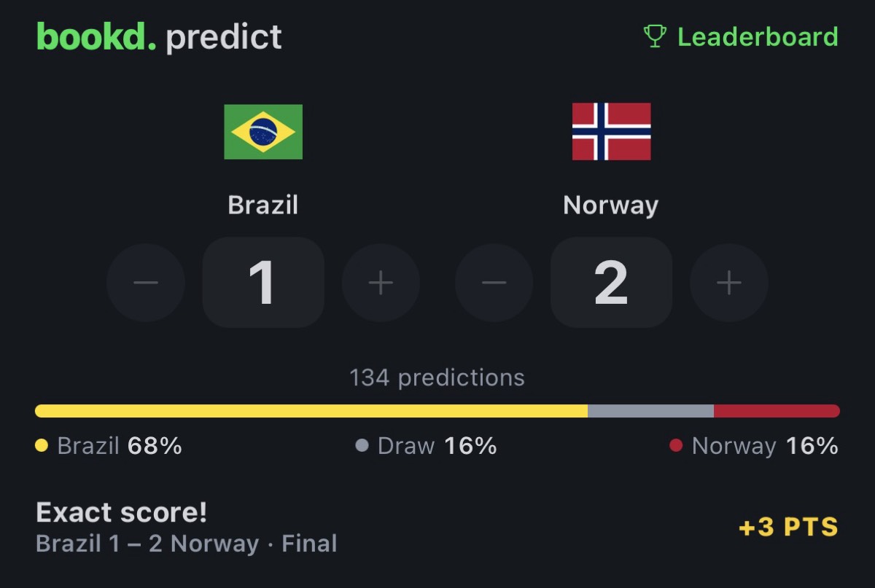Click the 134 predictions count label
The image size is (875, 588).
tap(437, 377)
